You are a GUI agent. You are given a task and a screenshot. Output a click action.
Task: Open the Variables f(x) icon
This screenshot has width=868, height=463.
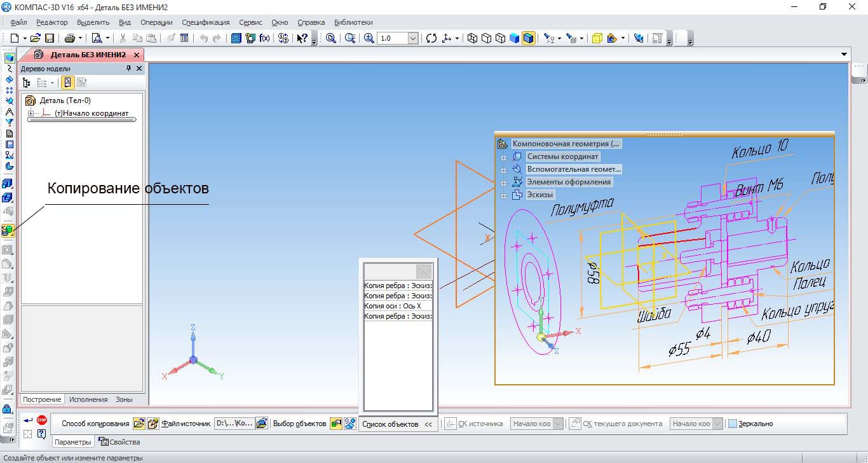(265, 38)
